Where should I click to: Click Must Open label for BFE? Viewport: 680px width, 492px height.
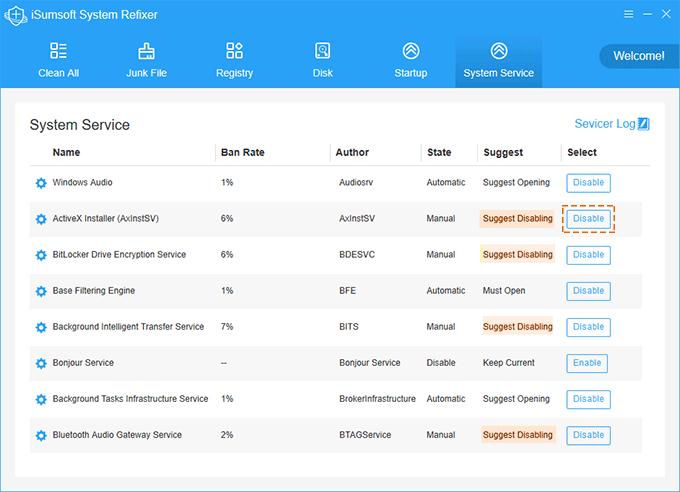[x=504, y=290]
